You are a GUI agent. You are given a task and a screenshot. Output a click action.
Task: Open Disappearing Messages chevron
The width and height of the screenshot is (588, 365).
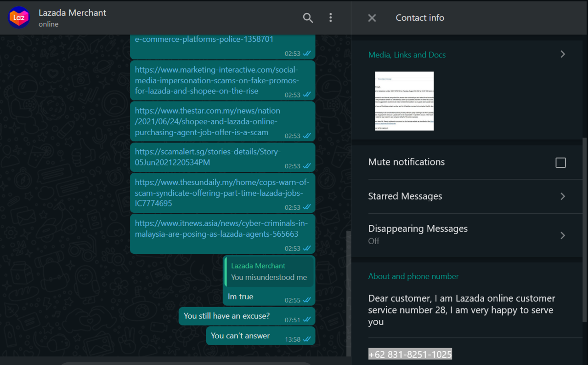click(x=563, y=235)
